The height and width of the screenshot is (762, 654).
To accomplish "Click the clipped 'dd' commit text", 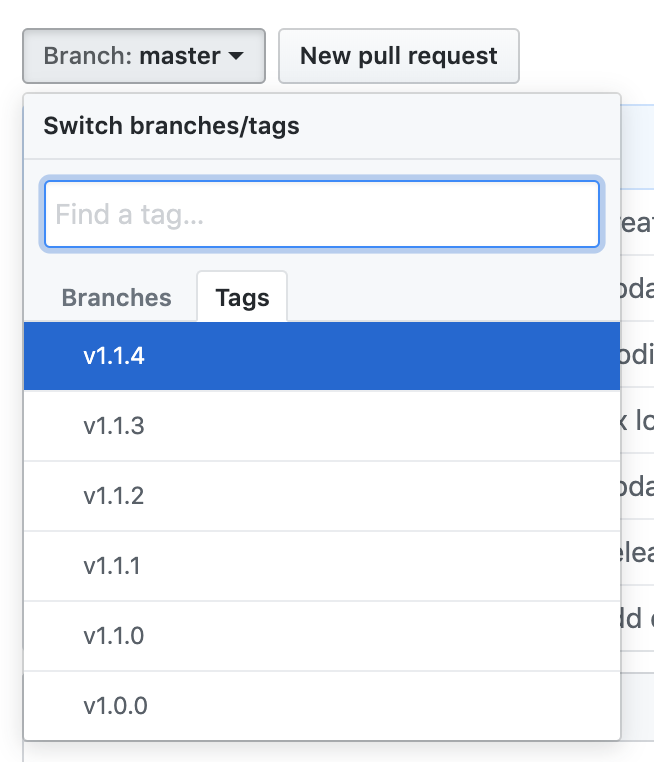I will [x=636, y=618].
